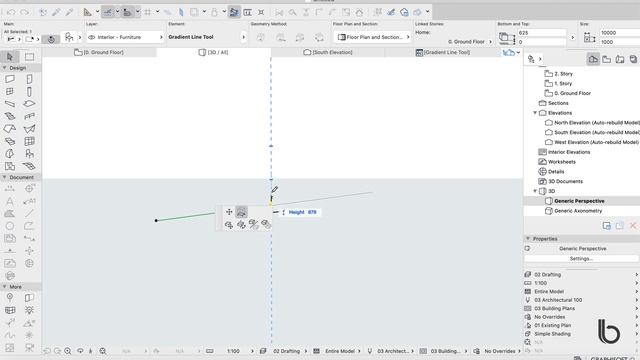Image resolution: width=640 pixels, height=360 pixels.
Task: Switch to the [3D / All] tab
Action: pos(213,52)
